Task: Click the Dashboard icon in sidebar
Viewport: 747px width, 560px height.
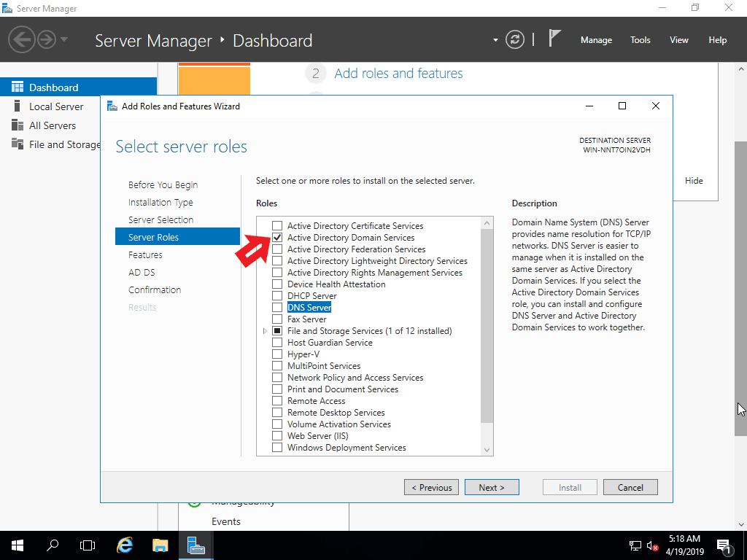Action: (x=18, y=87)
